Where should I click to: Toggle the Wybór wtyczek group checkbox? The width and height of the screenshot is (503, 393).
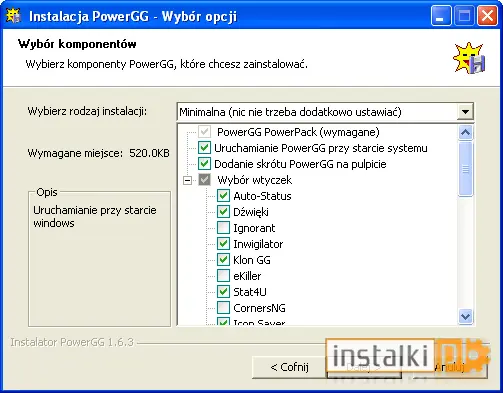click(x=204, y=180)
